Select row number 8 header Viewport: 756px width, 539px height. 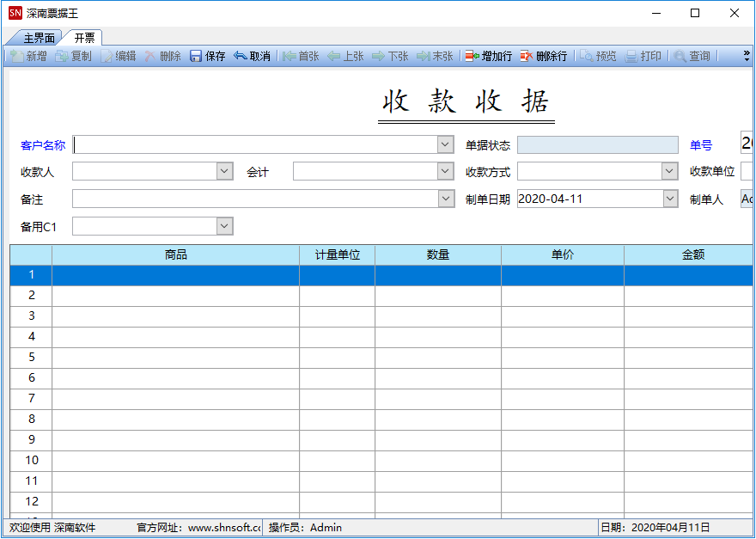(x=31, y=419)
